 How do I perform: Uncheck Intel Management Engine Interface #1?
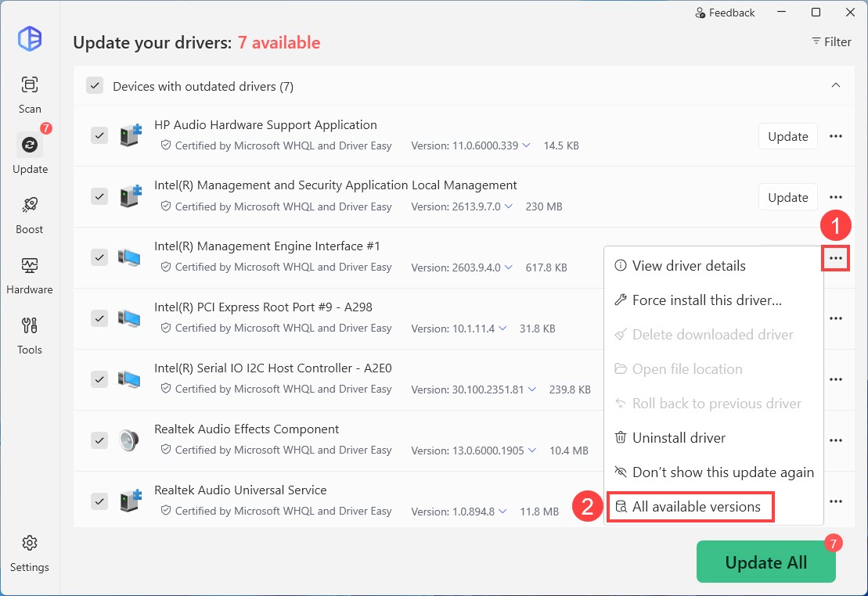pyautogui.click(x=99, y=257)
